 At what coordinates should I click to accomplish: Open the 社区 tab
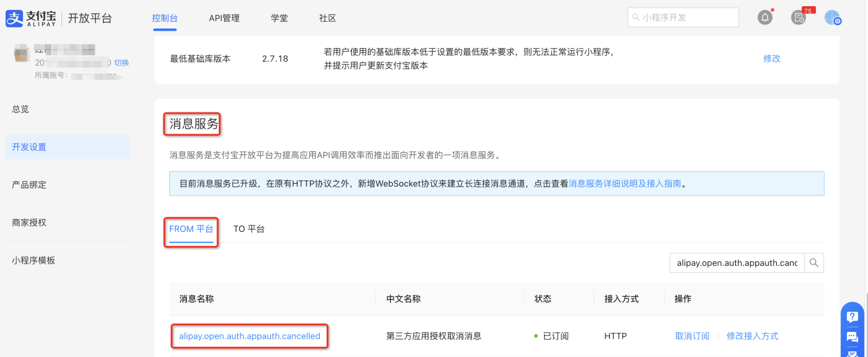coord(328,18)
